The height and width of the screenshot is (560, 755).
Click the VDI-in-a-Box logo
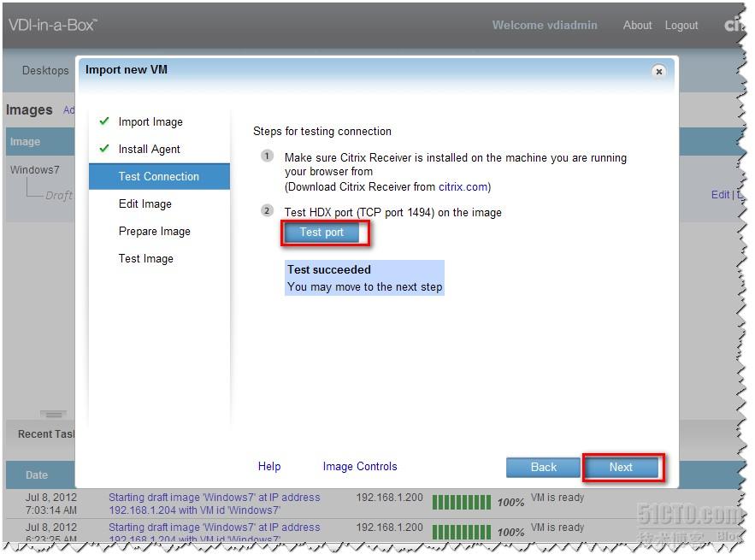pyautogui.click(x=53, y=25)
